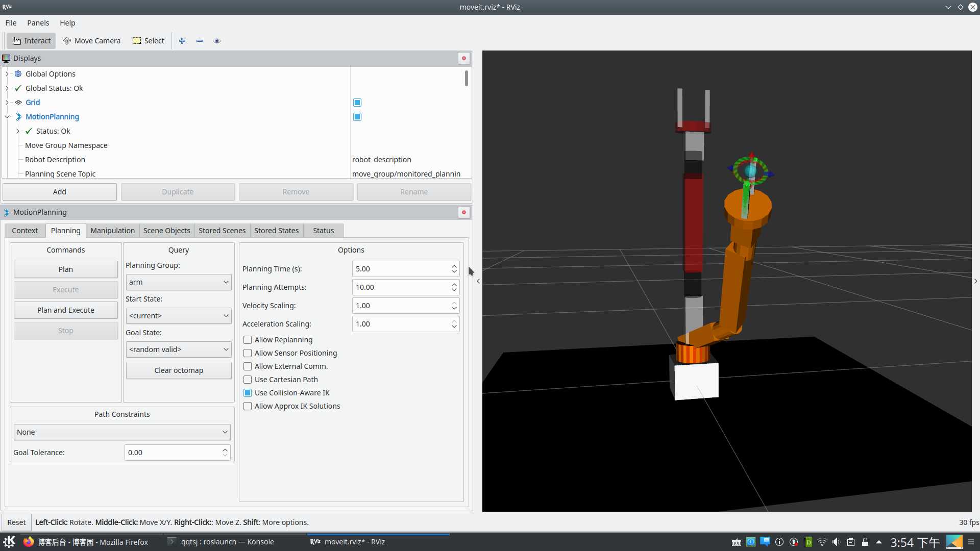Switch to the Status tab

pos(324,231)
